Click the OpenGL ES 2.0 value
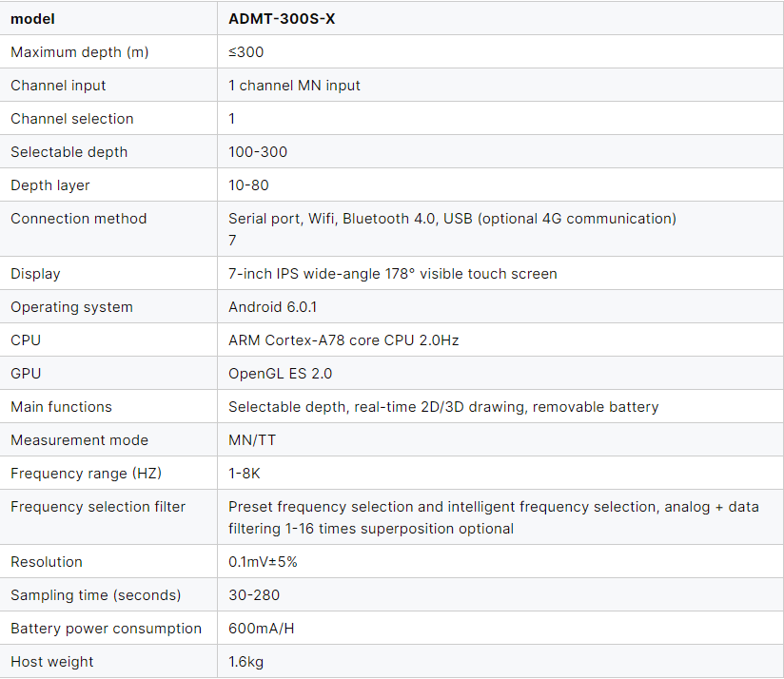 (280, 374)
